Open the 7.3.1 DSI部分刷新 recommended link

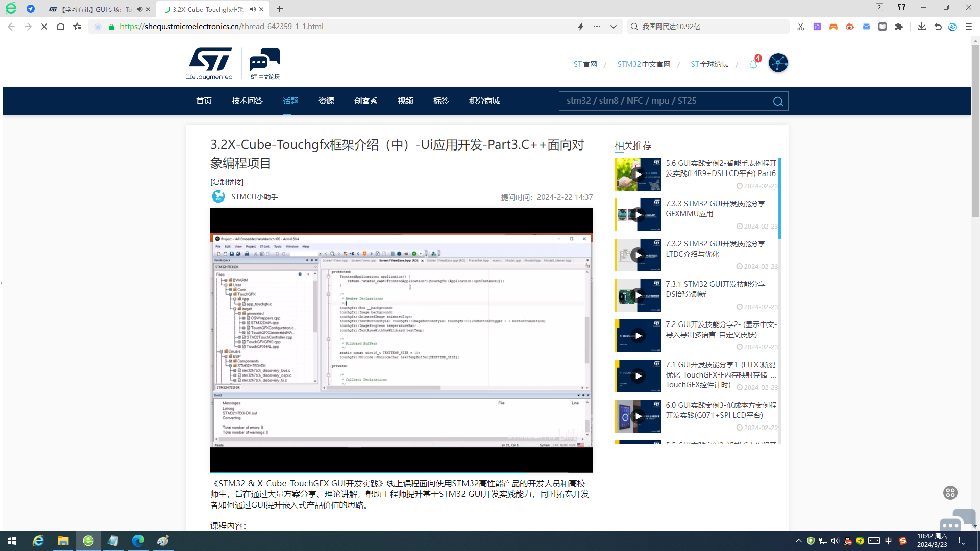point(716,289)
